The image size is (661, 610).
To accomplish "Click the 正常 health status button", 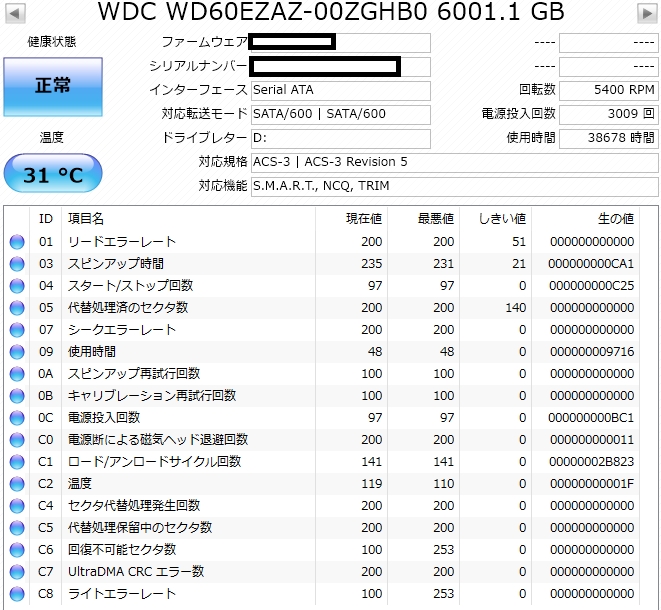I will (53, 87).
